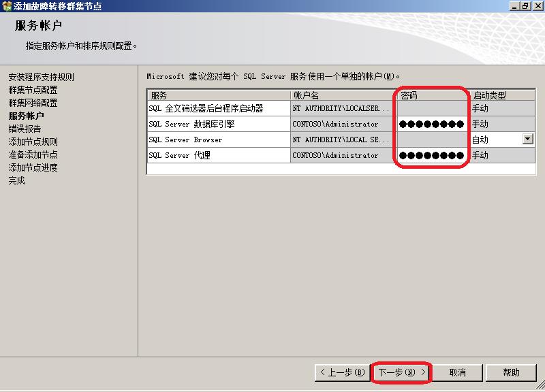Select the 群集节点配置 step
The image size is (545, 392).
(33, 90)
